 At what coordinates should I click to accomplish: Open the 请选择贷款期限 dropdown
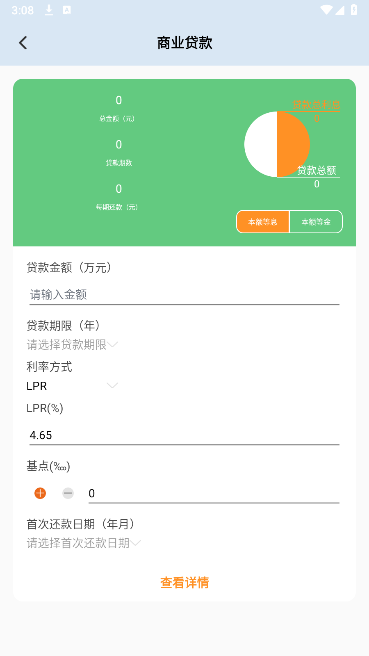coord(72,345)
